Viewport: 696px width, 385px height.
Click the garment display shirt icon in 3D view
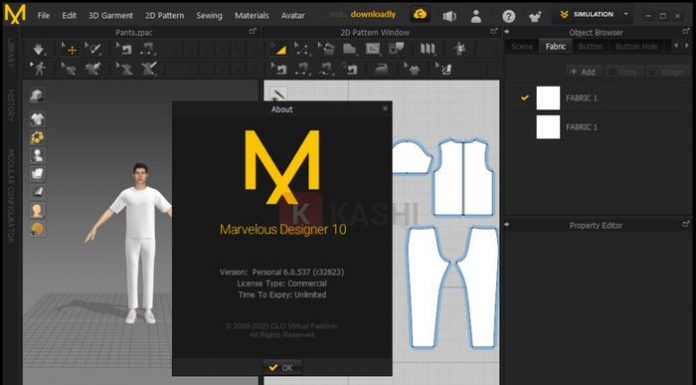(x=37, y=119)
